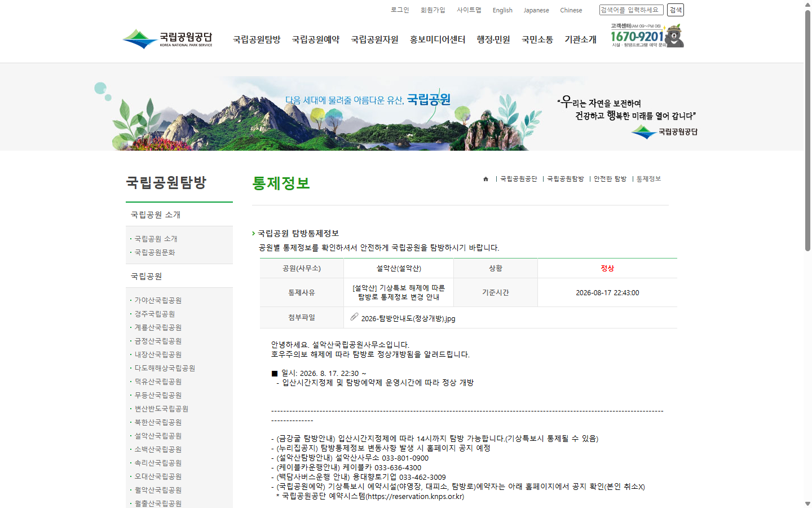Click the scrollbar down arrow

[807, 503]
